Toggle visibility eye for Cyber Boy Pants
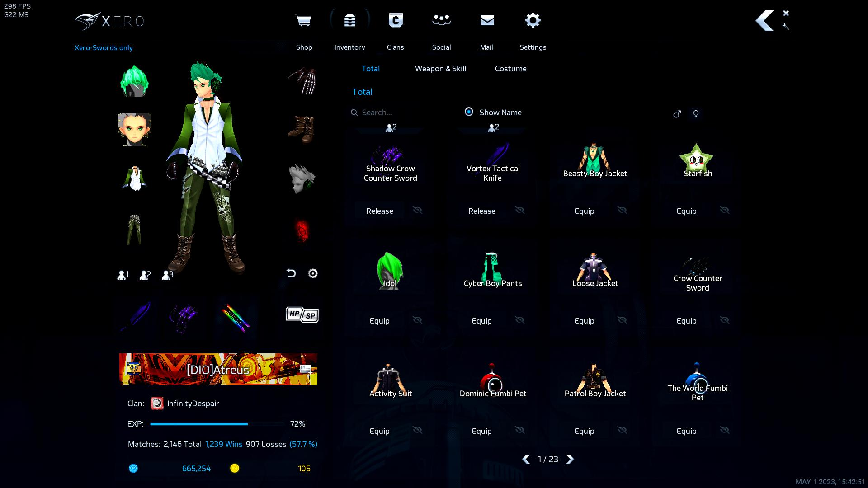868x488 pixels. tap(519, 320)
